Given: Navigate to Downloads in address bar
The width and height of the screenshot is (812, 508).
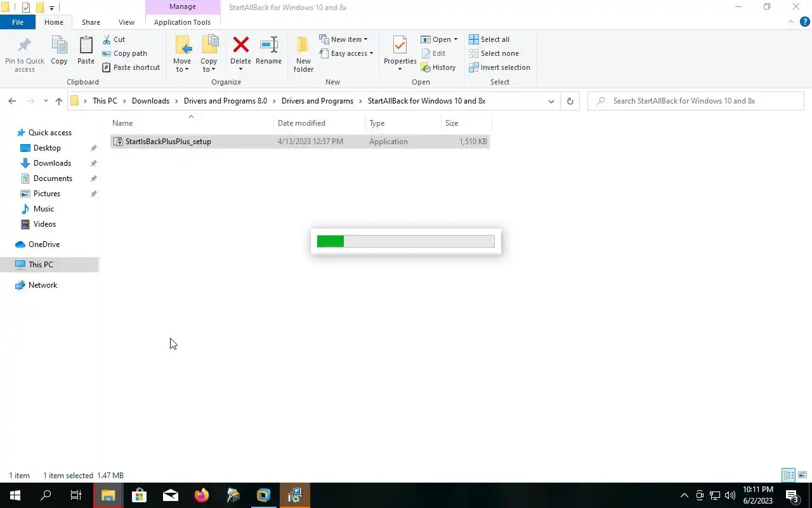Looking at the screenshot, I should pos(150,101).
